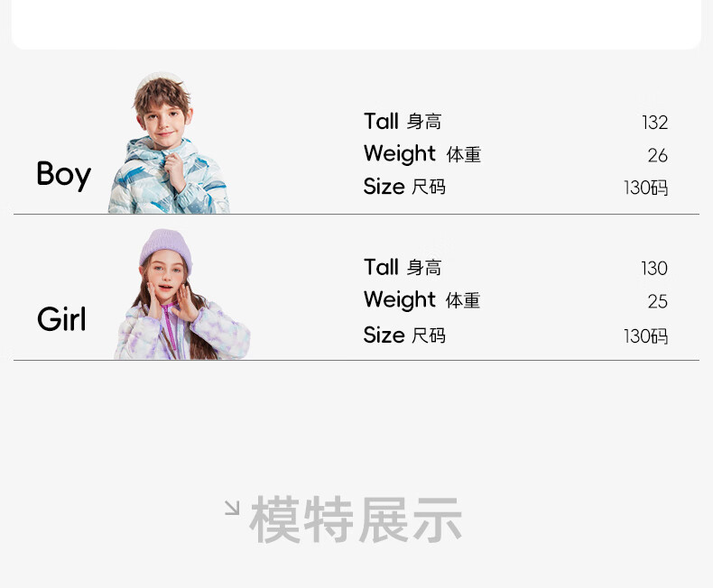Select the Girl label

click(x=61, y=319)
